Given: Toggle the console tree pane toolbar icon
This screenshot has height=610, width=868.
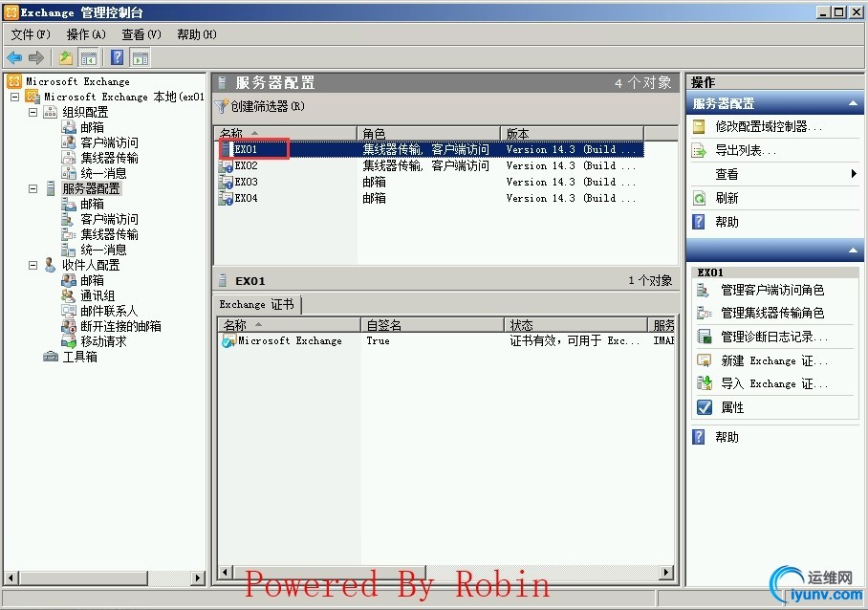Looking at the screenshot, I should (89, 57).
